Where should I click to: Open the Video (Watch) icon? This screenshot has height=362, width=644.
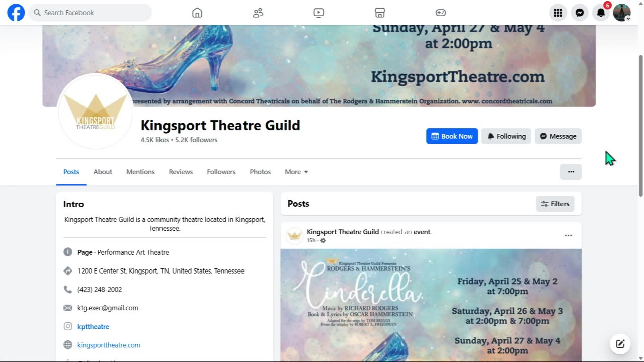pyautogui.click(x=318, y=13)
